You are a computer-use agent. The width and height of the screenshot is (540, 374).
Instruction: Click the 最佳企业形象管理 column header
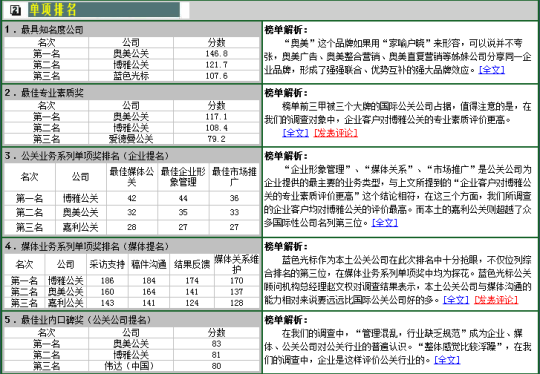(x=183, y=177)
